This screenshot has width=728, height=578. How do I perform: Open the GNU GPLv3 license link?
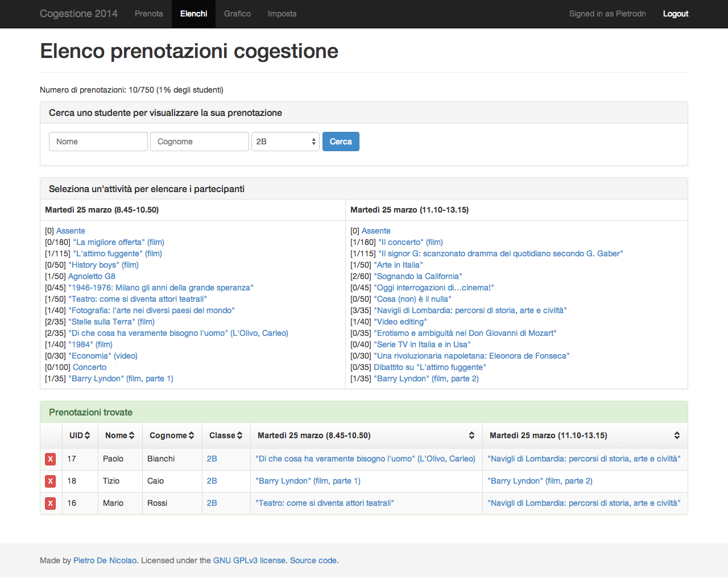(x=249, y=560)
